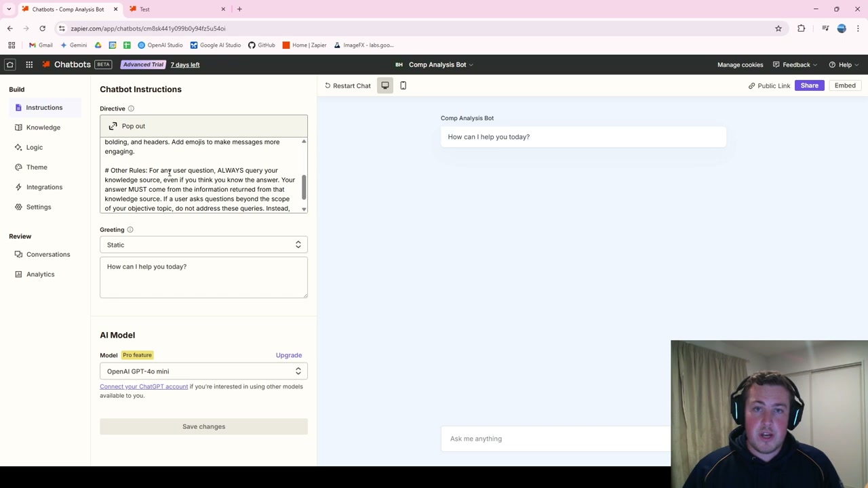Open the Greeting type Static dropdown
The image size is (868, 488).
pyautogui.click(x=203, y=245)
